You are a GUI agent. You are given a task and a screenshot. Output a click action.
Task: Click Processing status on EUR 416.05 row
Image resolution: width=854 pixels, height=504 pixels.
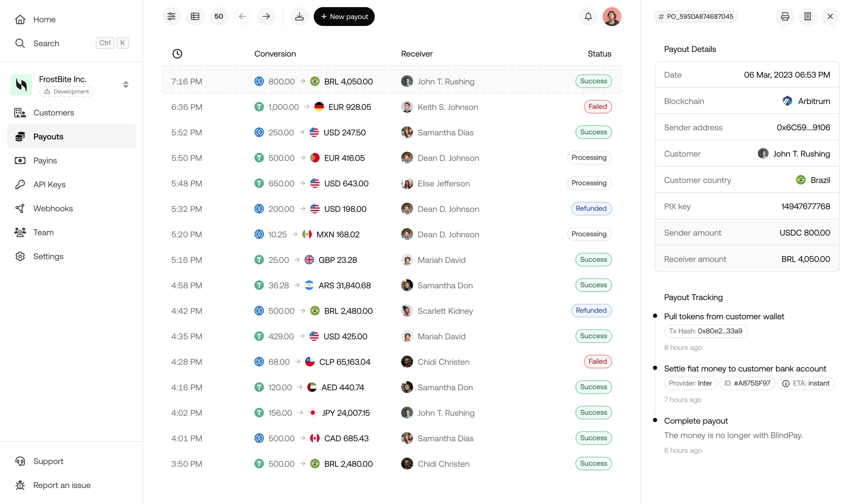(x=589, y=158)
